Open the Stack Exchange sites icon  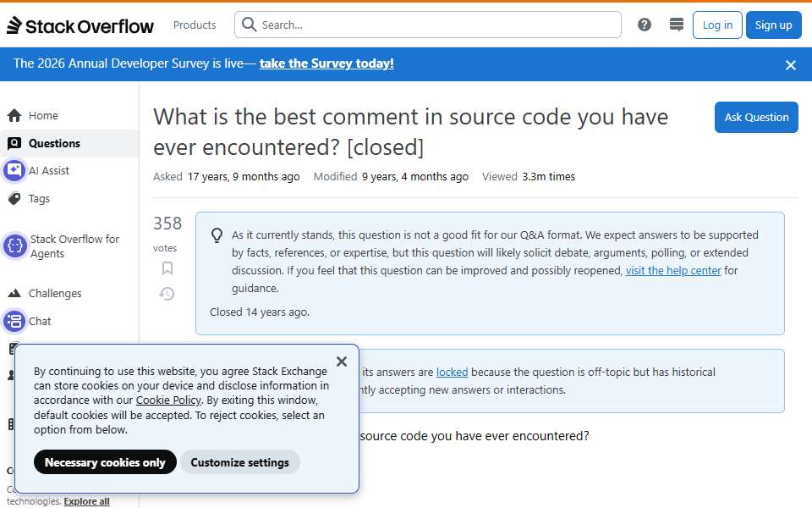pos(677,25)
